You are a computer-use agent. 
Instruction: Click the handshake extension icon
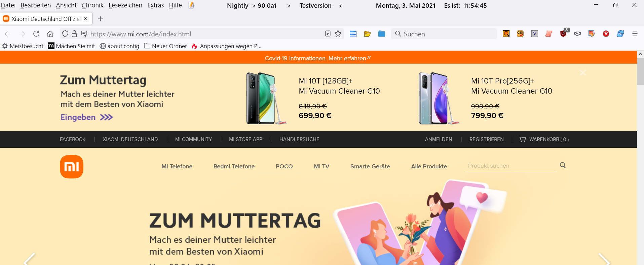pos(577,34)
